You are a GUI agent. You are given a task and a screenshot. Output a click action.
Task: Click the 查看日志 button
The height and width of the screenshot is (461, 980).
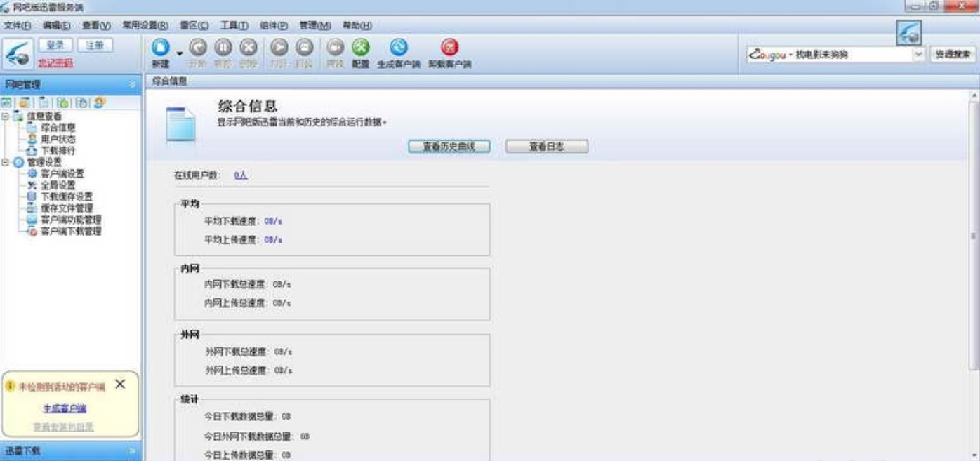click(x=547, y=147)
